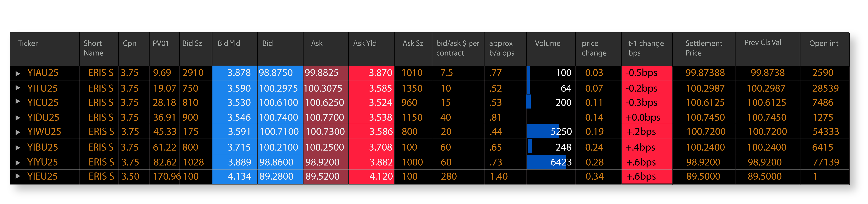Click the Volume column header
Viewport: 868px width, 204px height.
coord(548,43)
